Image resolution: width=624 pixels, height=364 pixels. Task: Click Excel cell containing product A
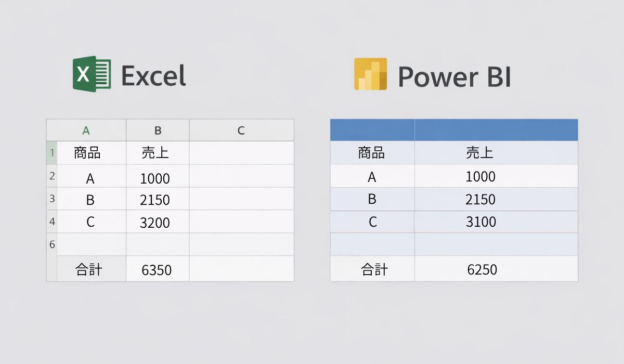pos(92,176)
